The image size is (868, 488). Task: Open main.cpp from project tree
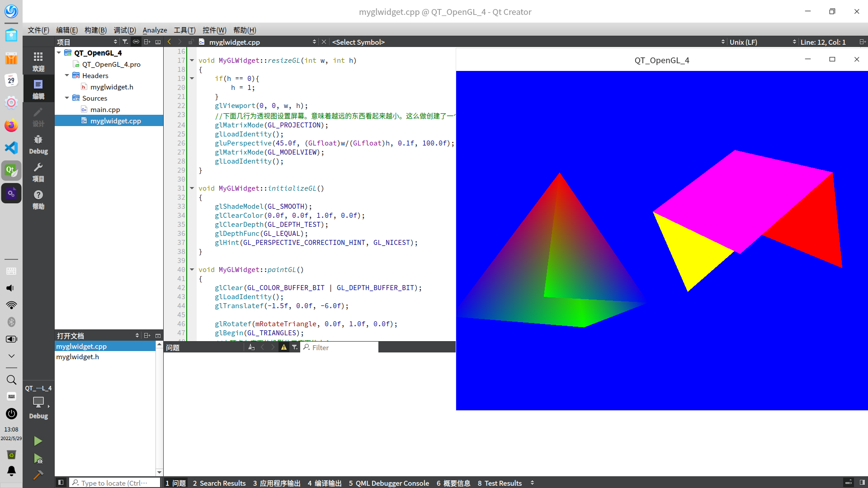tap(105, 109)
